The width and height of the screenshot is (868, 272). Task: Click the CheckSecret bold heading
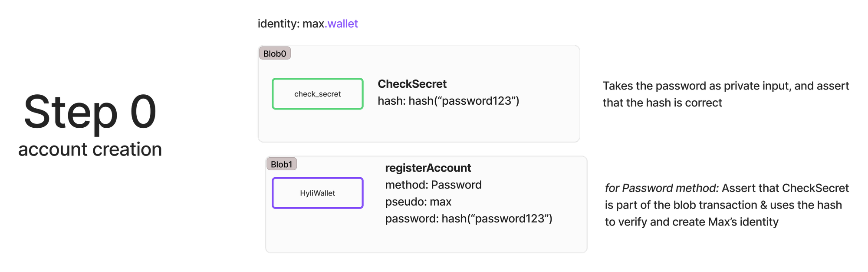point(412,84)
